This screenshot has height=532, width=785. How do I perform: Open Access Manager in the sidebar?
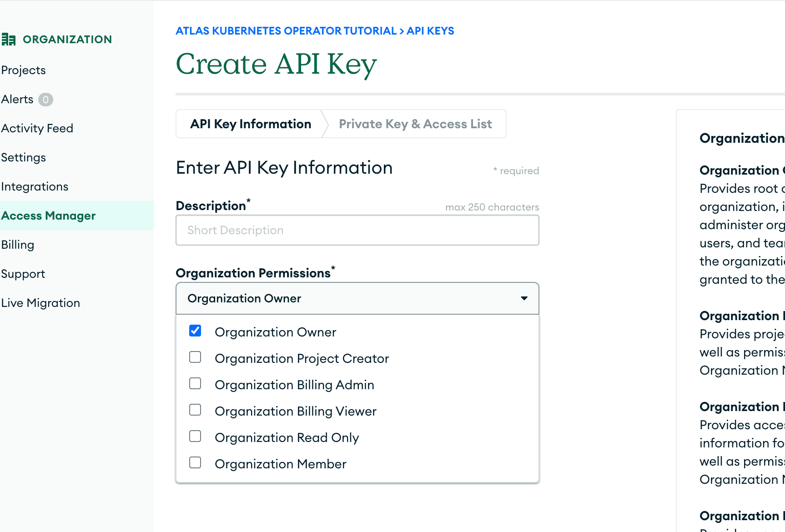point(49,216)
